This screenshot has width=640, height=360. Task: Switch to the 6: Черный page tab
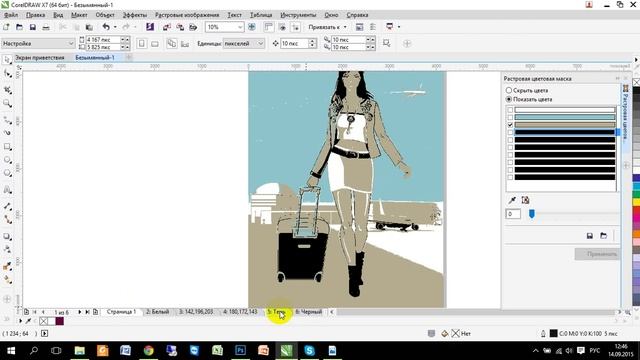point(309,312)
